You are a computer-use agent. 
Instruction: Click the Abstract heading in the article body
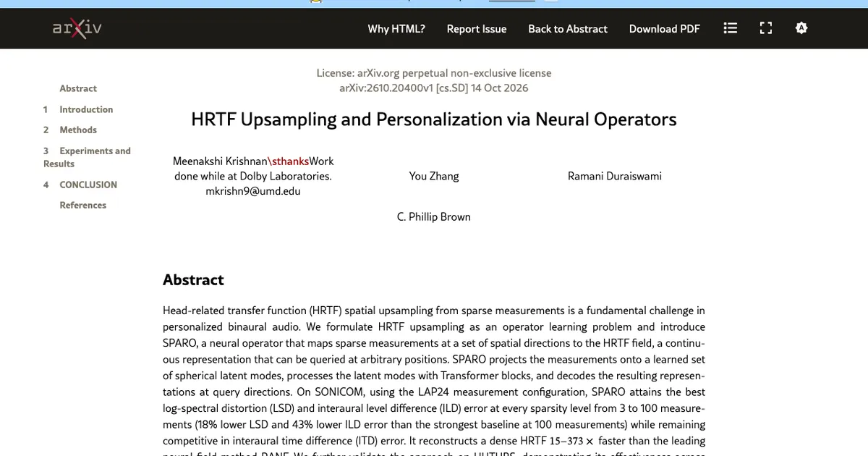click(193, 280)
